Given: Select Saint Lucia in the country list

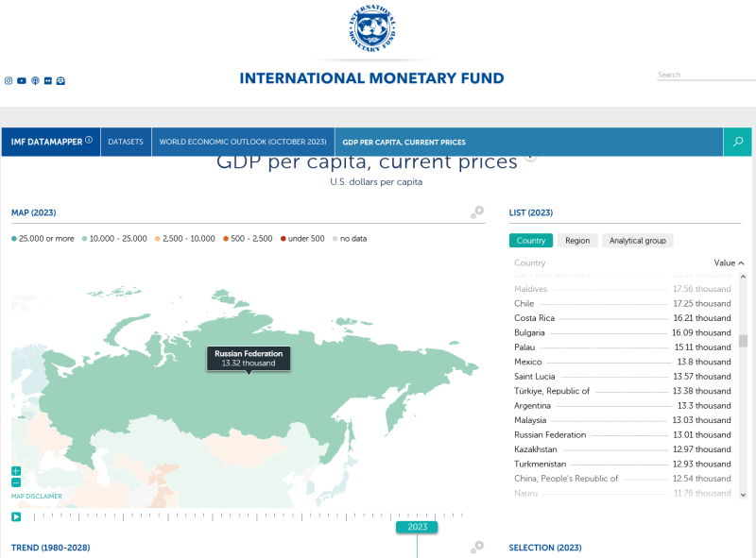Looking at the screenshot, I should (x=623, y=377).
